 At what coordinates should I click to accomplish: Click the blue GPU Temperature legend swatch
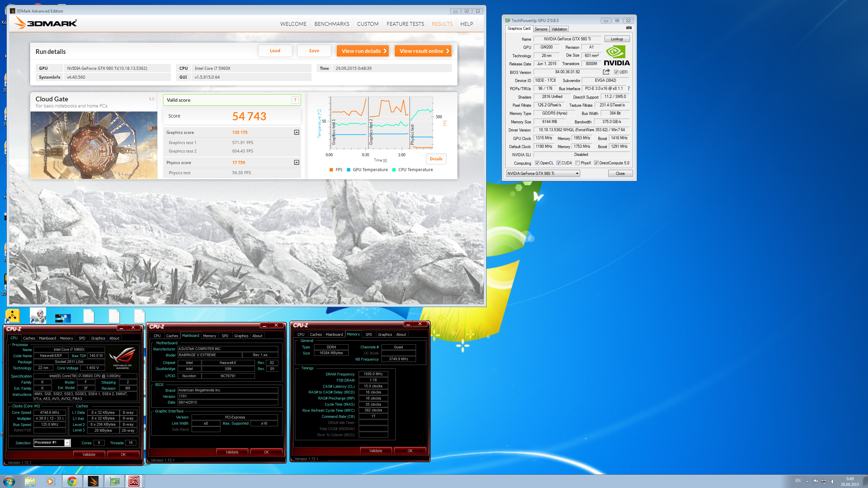point(349,170)
